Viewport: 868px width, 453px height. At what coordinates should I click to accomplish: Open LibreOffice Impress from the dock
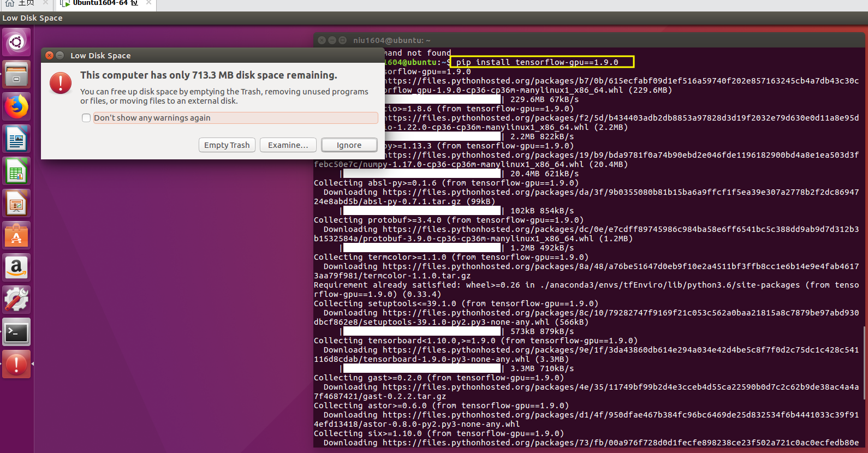16,203
